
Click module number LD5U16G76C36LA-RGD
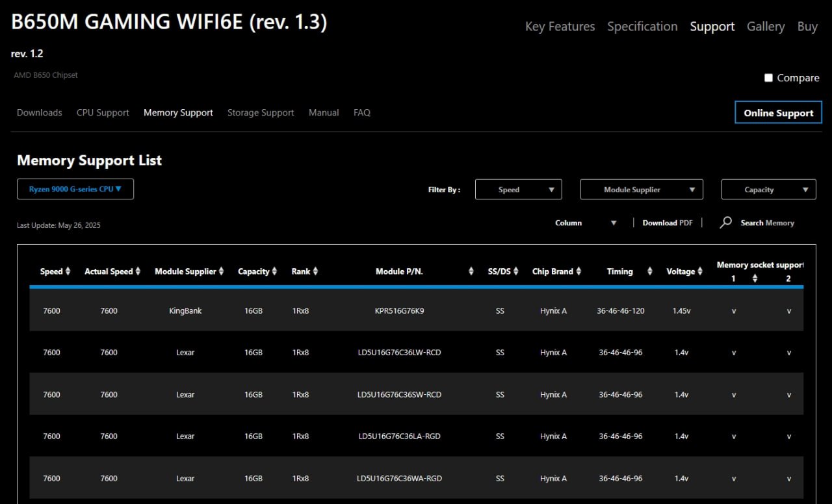pos(399,436)
